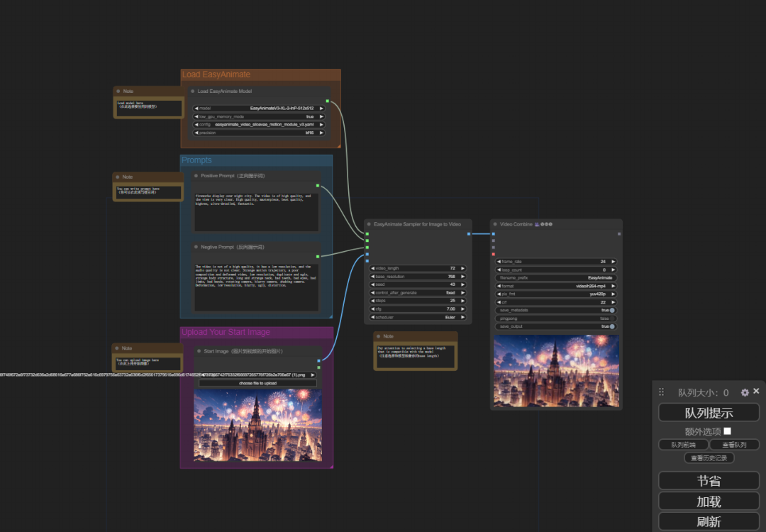Image resolution: width=766 pixels, height=532 pixels.
Task: Click base_resolution value 768
Action: pos(451,277)
